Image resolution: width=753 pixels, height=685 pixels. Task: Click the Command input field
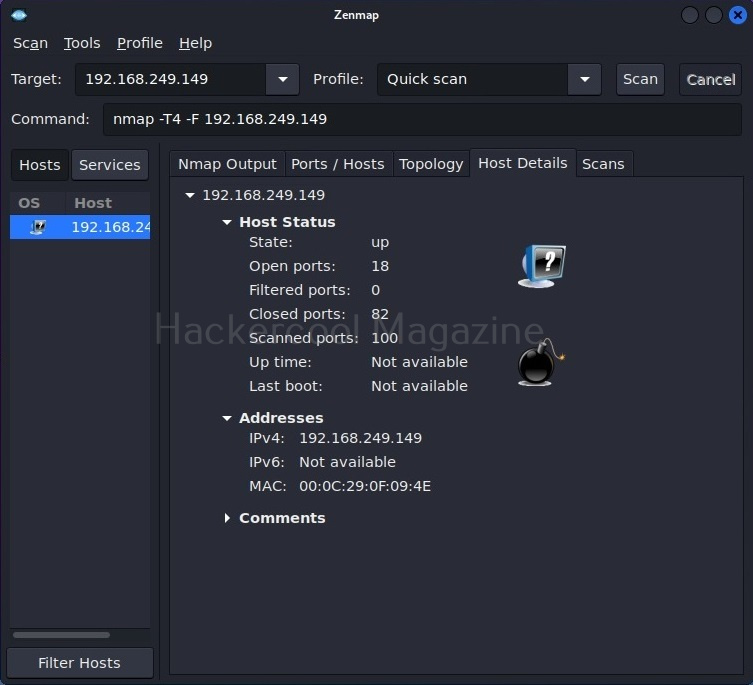pyautogui.click(x=422, y=119)
